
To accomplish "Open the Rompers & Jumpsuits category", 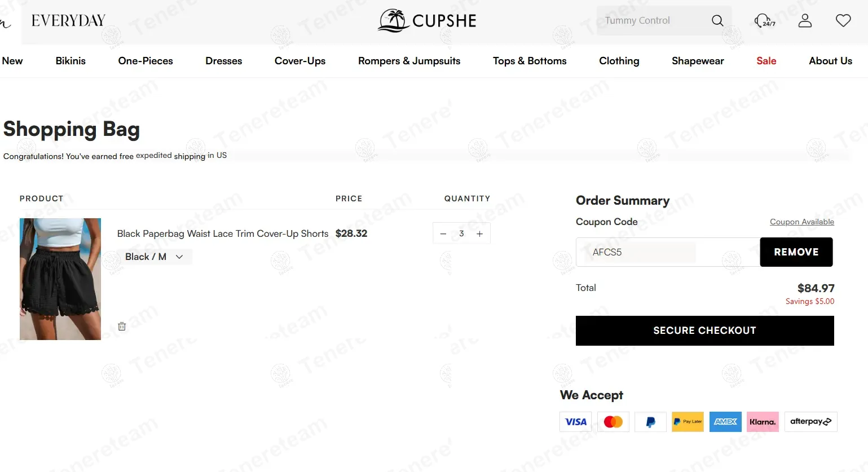I will pyautogui.click(x=409, y=61).
